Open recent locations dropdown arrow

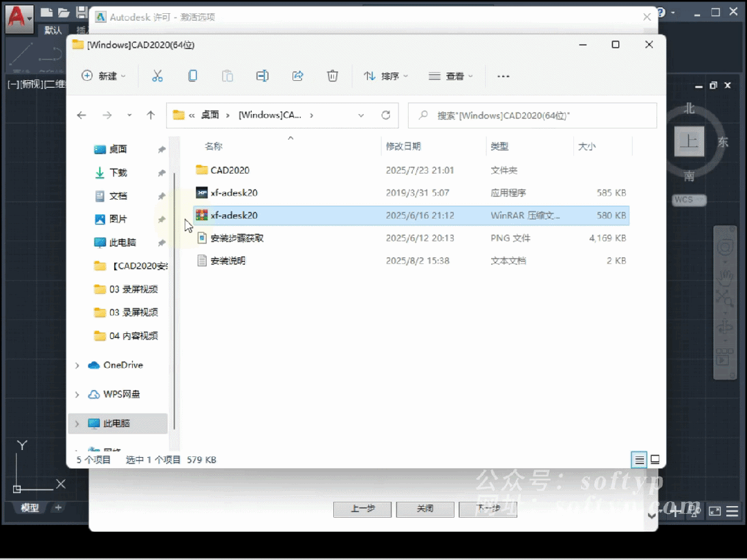coord(129,115)
